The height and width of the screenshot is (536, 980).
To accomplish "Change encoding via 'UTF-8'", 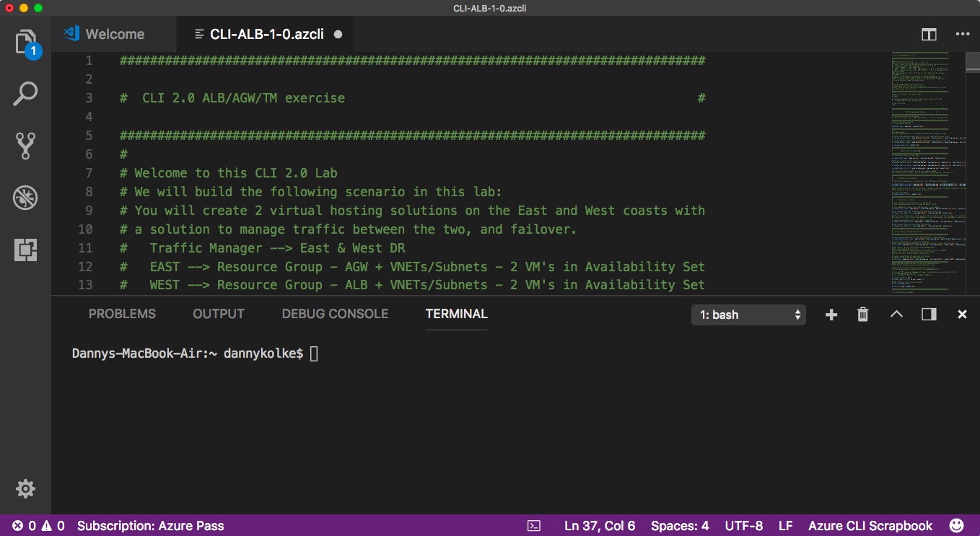I will [743, 526].
